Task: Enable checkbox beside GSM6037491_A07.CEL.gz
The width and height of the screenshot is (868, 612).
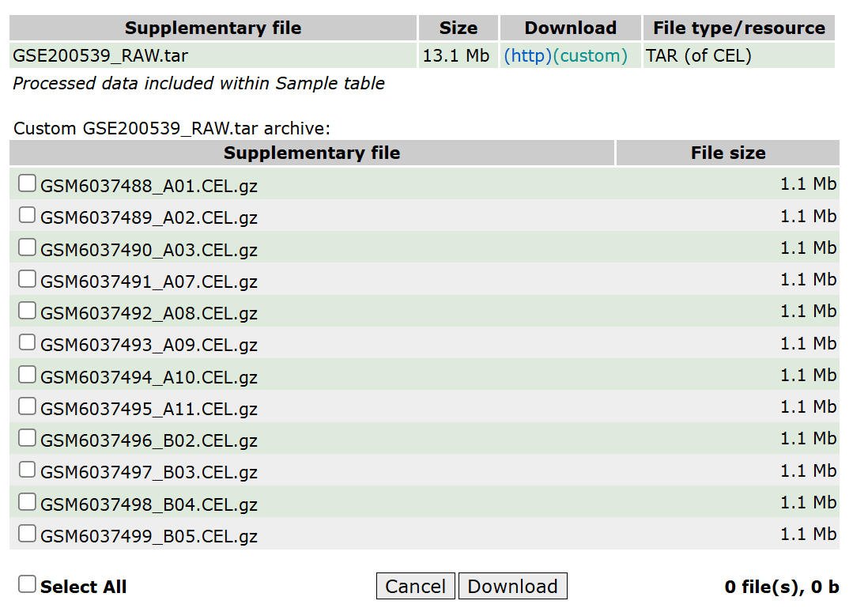Action: 27,279
